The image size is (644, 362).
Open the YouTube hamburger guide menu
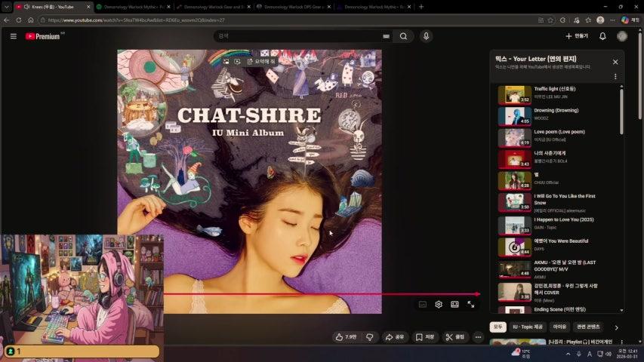point(13,36)
